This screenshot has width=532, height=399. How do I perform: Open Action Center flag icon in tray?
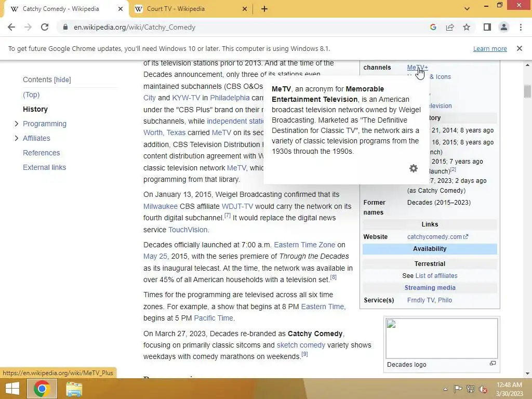(458, 389)
